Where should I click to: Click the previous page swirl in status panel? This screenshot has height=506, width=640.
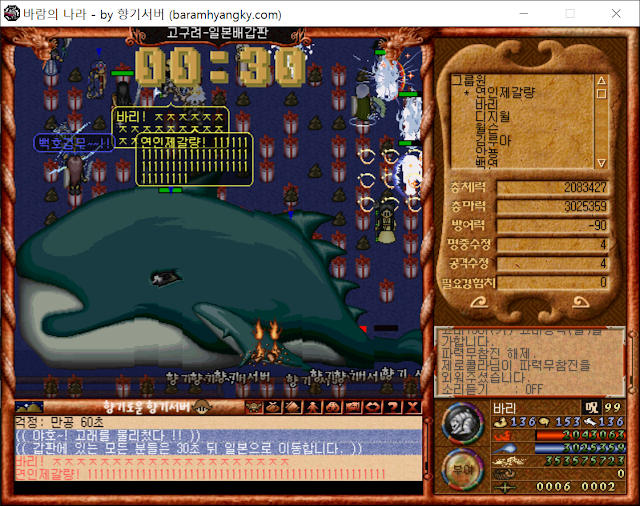tap(479, 302)
